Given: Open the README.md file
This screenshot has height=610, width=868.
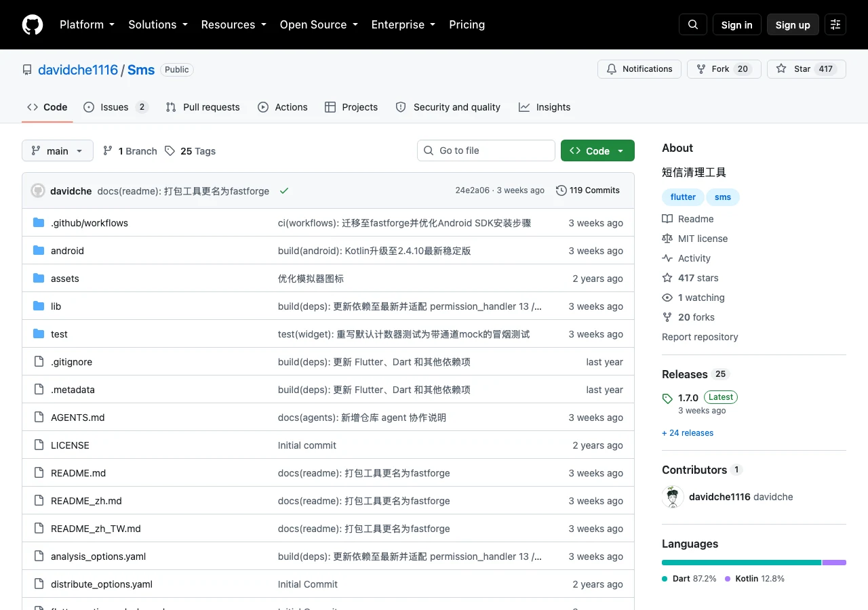Looking at the screenshot, I should [x=78, y=473].
